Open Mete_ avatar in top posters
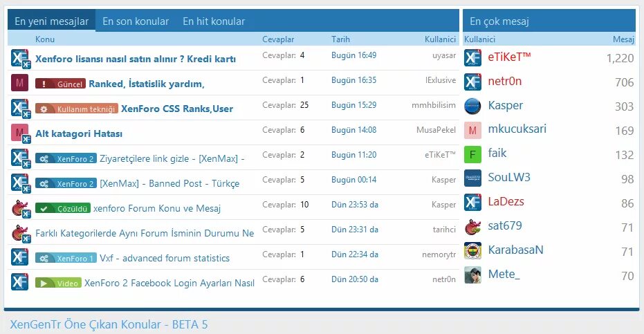 click(472, 275)
